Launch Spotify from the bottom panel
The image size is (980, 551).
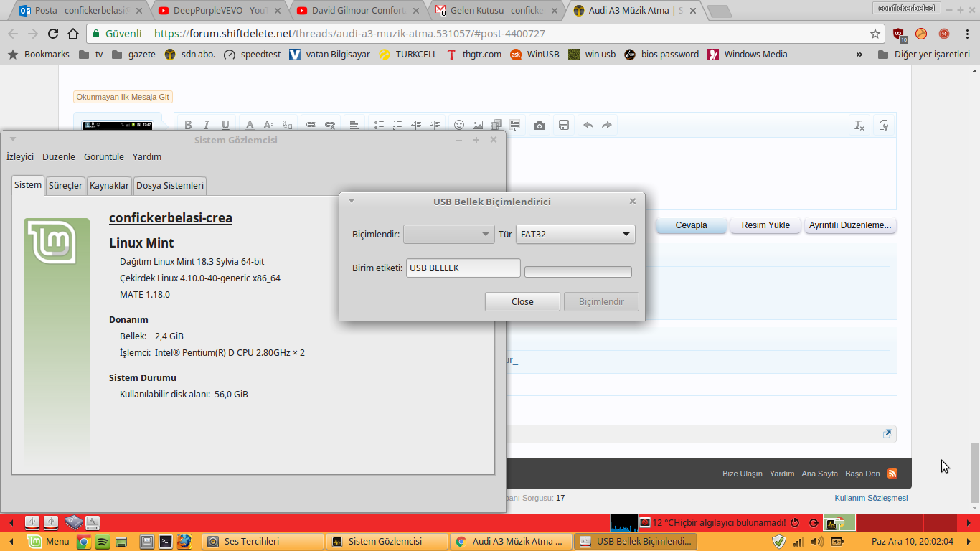103,542
